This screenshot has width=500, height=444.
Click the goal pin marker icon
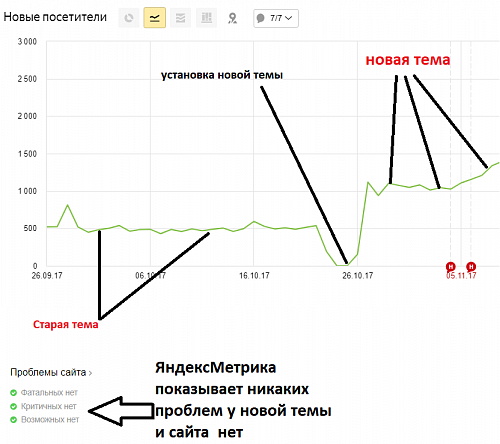[x=232, y=18]
